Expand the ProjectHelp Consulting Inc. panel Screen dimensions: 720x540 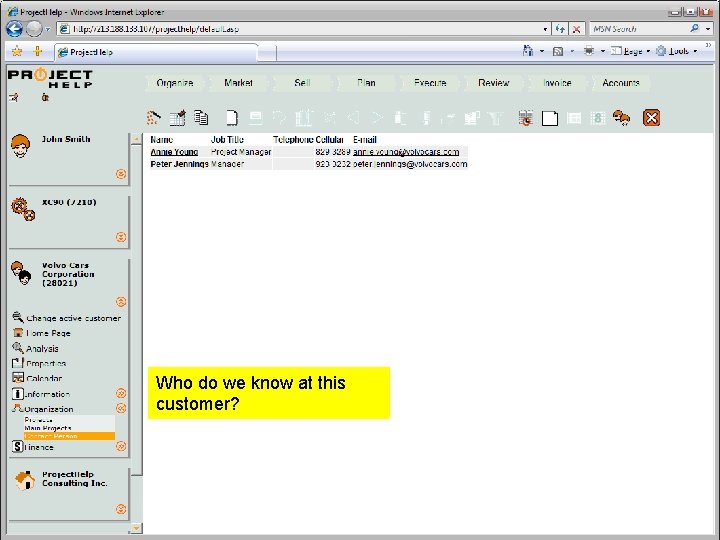coord(121,509)
